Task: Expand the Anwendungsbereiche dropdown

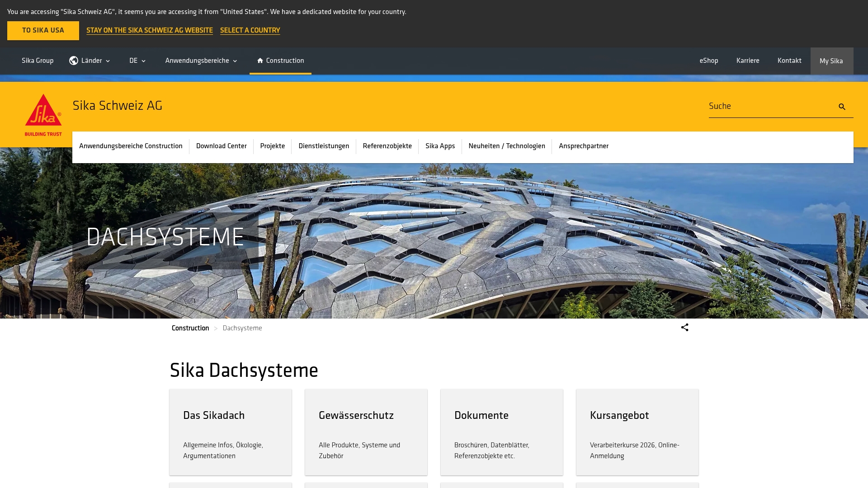Action: click(x=200, y=61)
